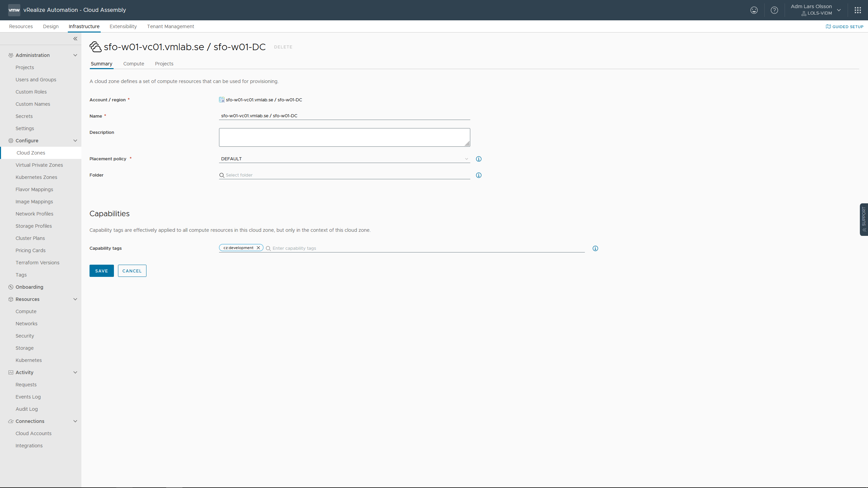Viewport: 868px width, 488px height.
Task: Click the Folder info icon
Action: tap(479, 175)
